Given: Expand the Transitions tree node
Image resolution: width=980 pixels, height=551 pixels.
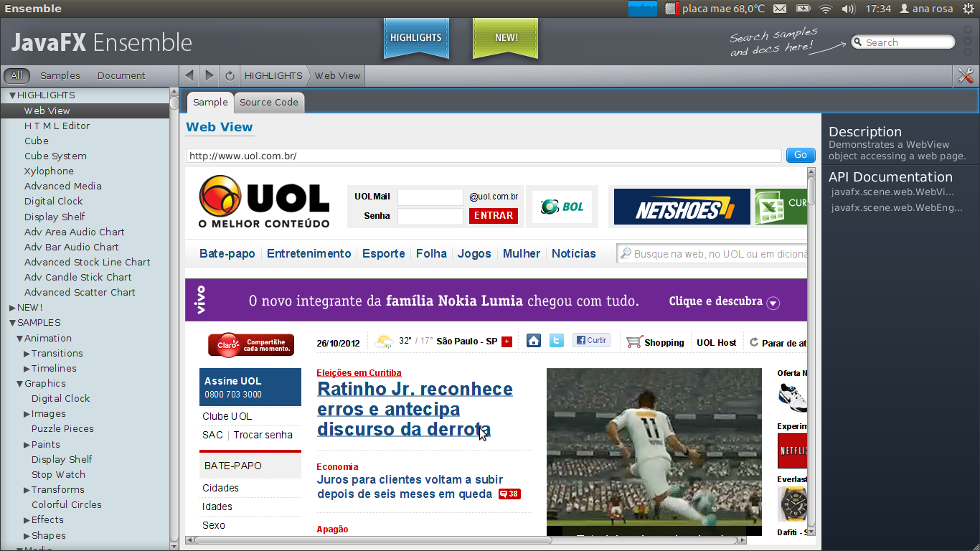Looking at the screenshot, I should (x=27, y=354).
